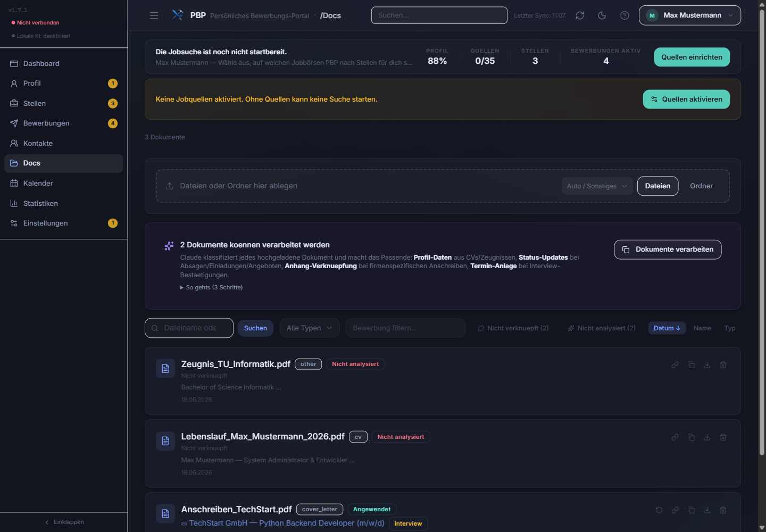Open Auto / Sonstiges type dropdown
Screen dimensions: 766x532
[597, 186]
